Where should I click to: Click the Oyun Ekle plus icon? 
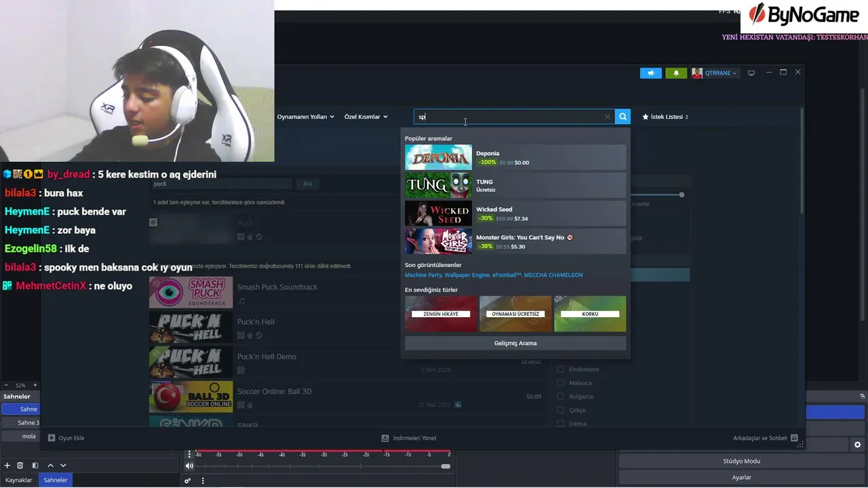(x=52, y=438)
